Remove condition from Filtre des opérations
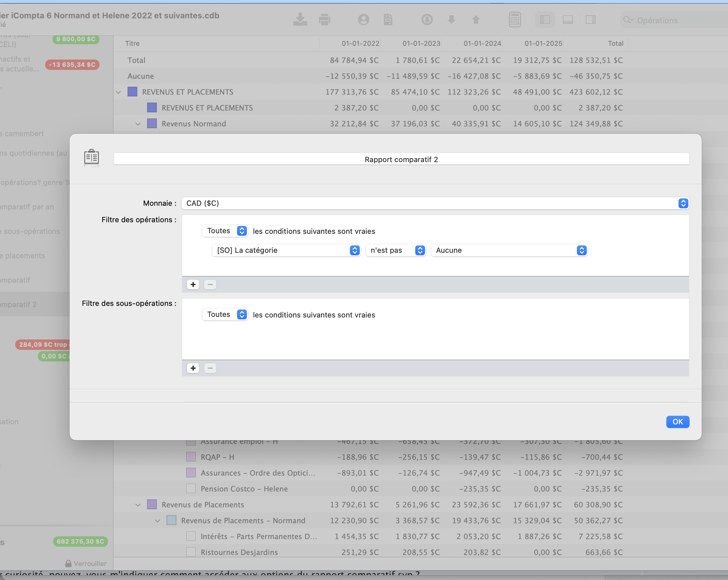The height and width of the screenshot is (580, 728). [210, 285]
